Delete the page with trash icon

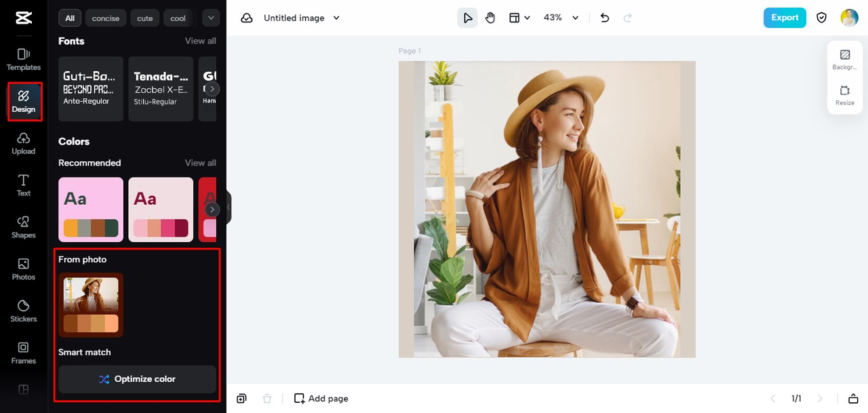(267, 398)
